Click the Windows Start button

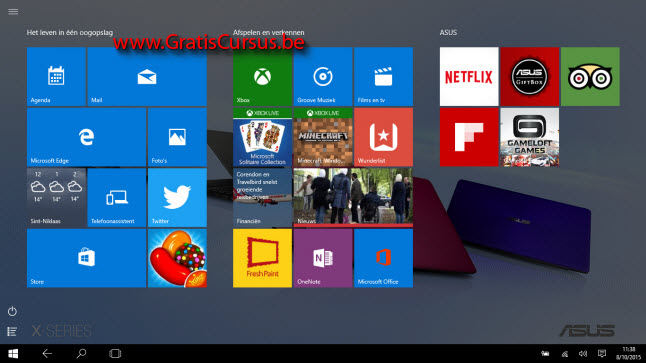(x=13, y=354)
